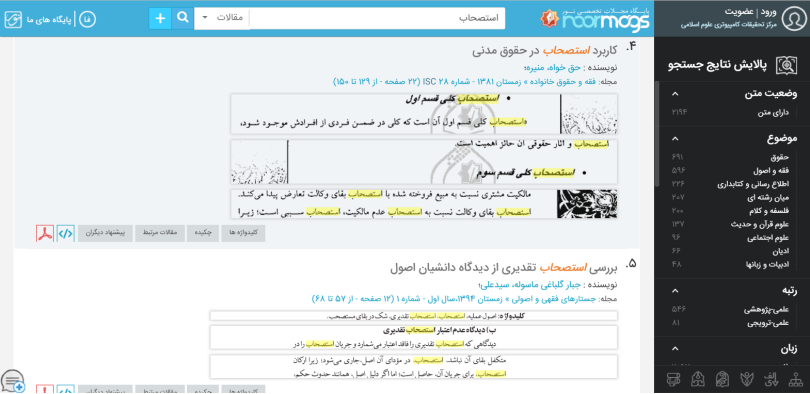Open article بررسی استصحاب تقدیری از دیدگاه دانشیان اصول

(504, 268)
